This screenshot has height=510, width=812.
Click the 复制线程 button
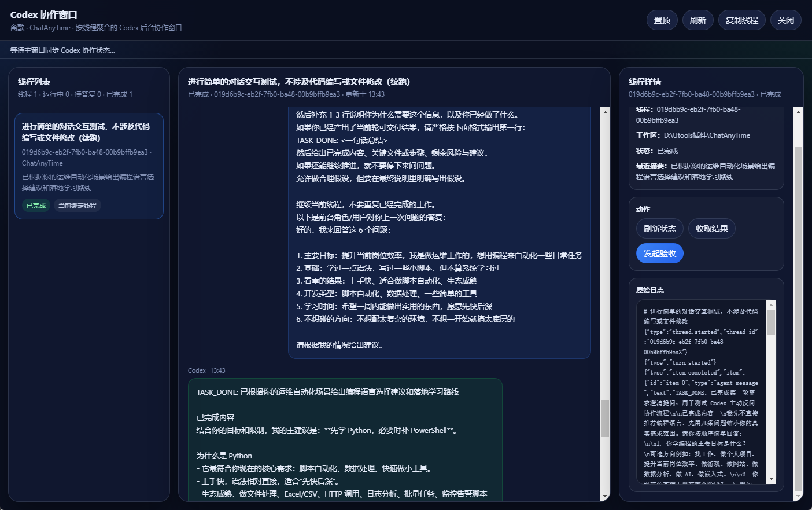click(x=742, y=20)
